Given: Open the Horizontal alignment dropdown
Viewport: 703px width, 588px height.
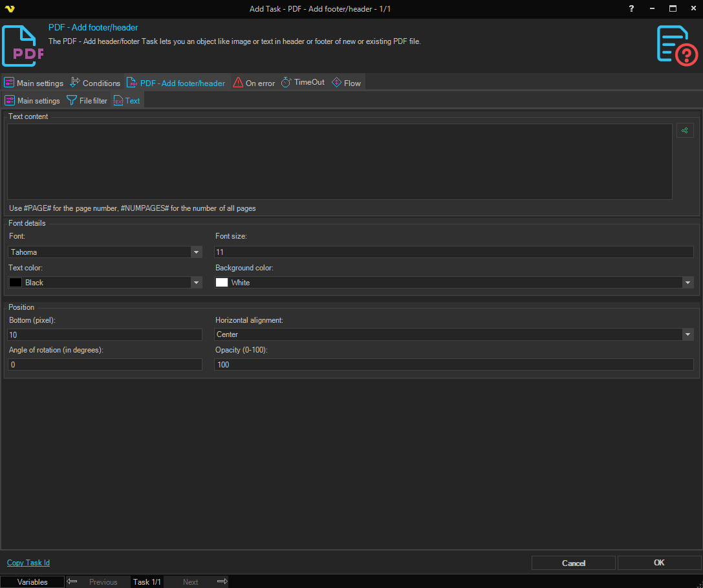Looking at the screenshot, I should (687, 334).
